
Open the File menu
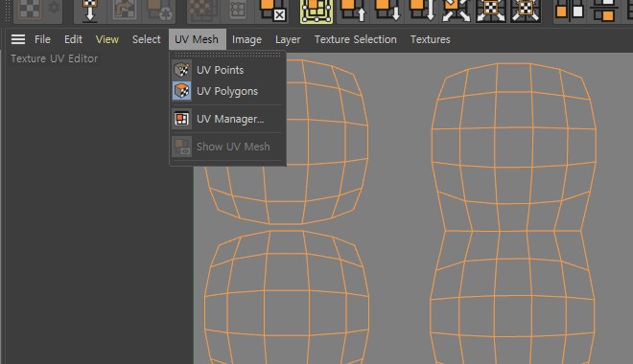(42, 39)
